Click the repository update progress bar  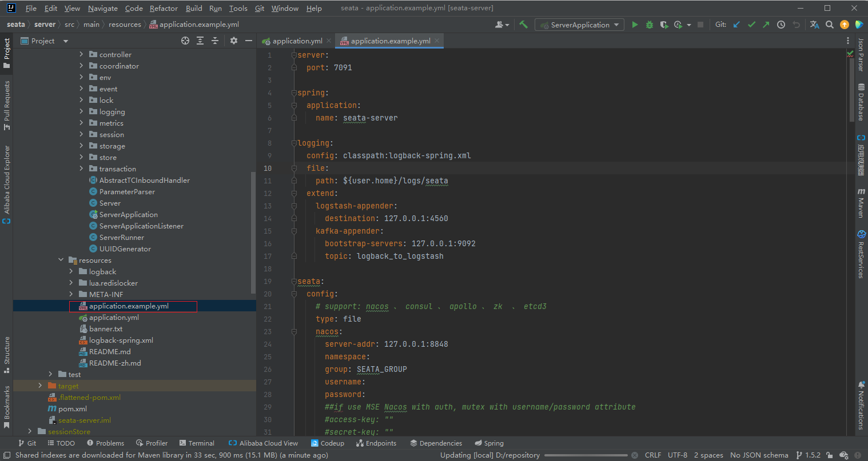pyautogui.click(x=586, y=455)
